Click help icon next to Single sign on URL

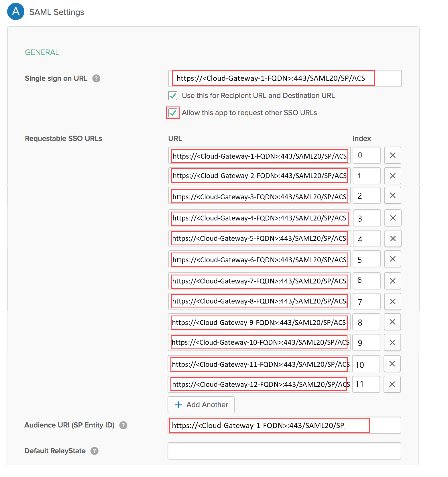[96, 78]
